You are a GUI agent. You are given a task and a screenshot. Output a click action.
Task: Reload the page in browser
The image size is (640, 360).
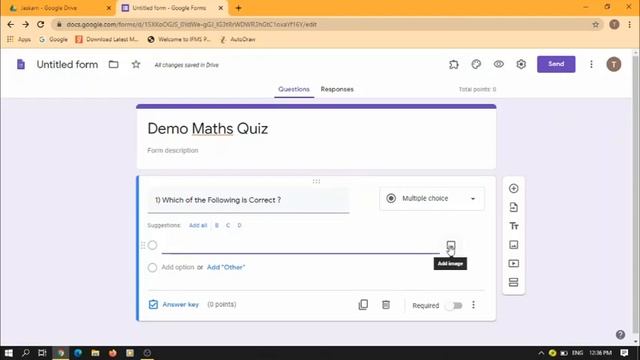click(x=40, y=24)
